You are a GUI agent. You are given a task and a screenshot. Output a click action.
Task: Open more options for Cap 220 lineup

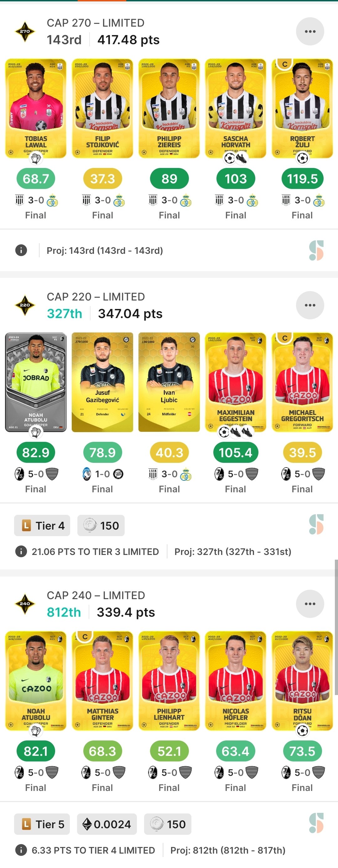310,305
